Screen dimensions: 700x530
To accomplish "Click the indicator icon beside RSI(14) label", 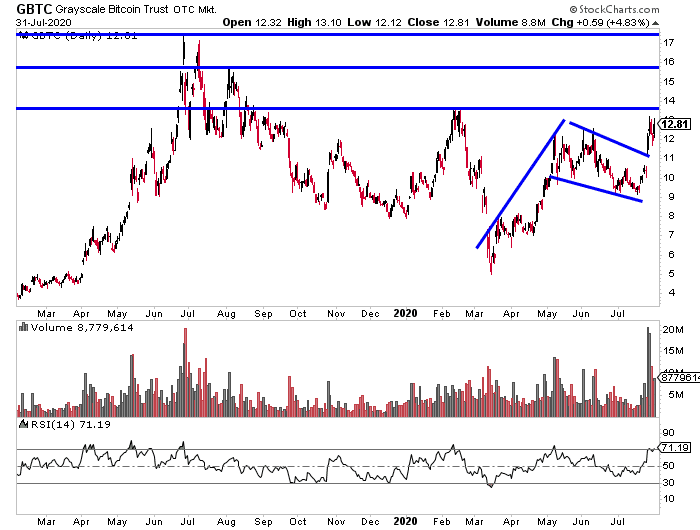I will point(23,424).
